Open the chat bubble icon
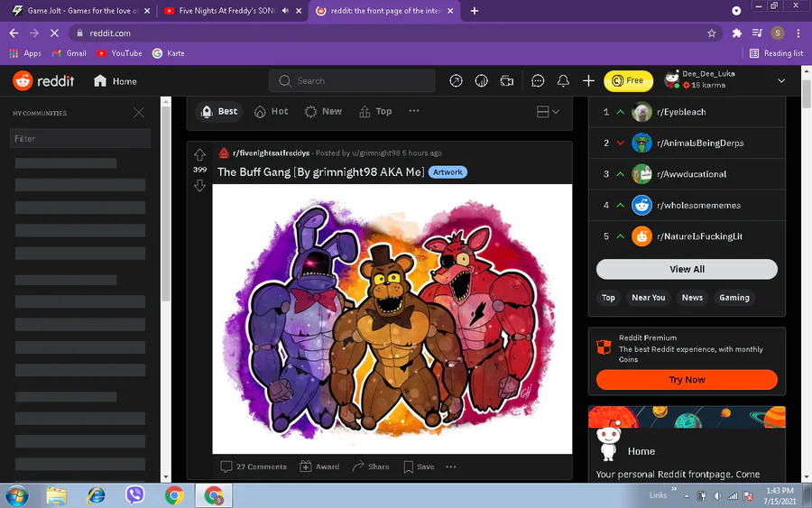812x508 pixels. [538, 81]
